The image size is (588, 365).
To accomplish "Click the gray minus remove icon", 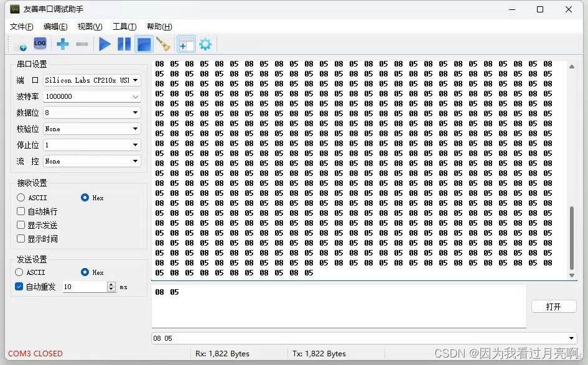I will 82,44.
